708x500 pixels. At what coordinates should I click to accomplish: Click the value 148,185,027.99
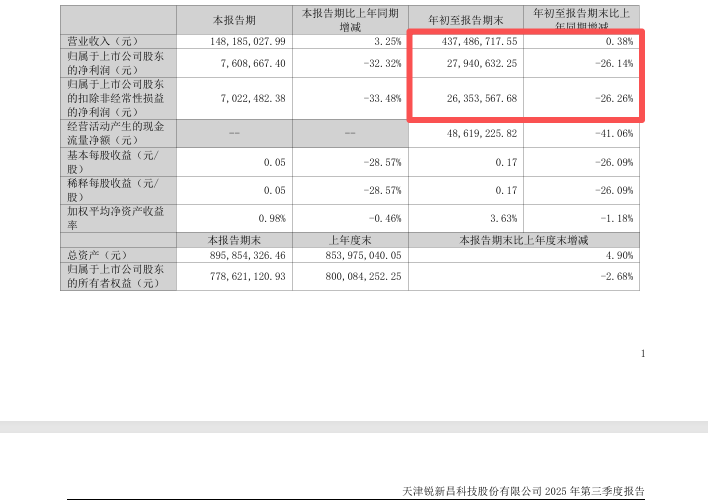coord(248,42)
